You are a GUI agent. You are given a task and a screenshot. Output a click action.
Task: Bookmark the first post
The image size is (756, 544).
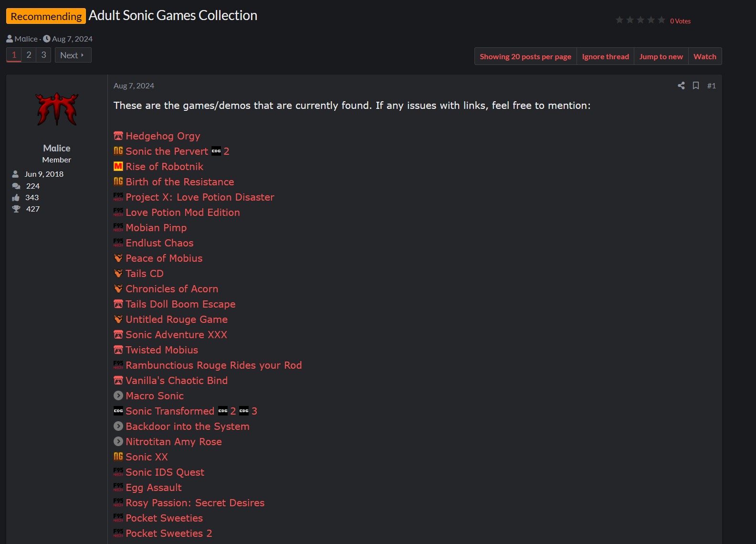(x=696, y=85)
